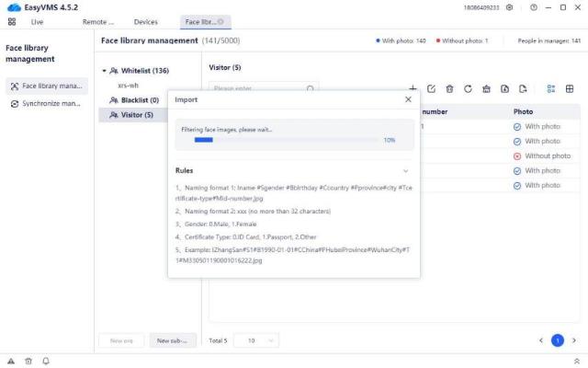Collapse the Rules section chevron
Viewport: 588px width, 368px height.
[x=406, y=170]
